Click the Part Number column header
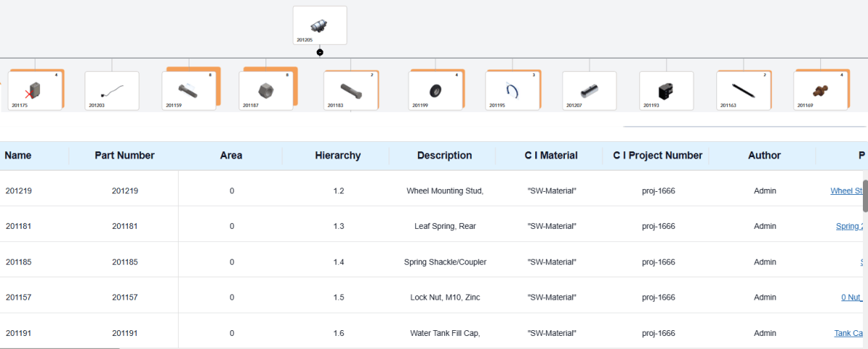This screenshot has width=868, height=349. (x=124, y=156)
